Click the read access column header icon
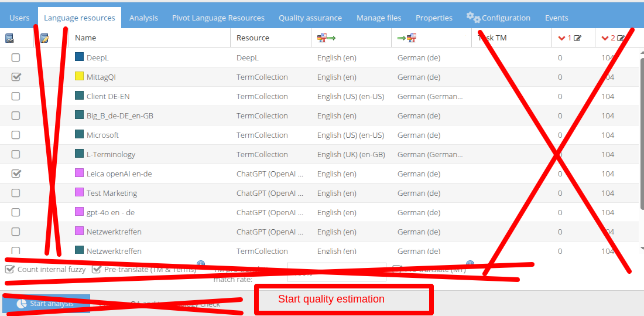 pos(9,38)
